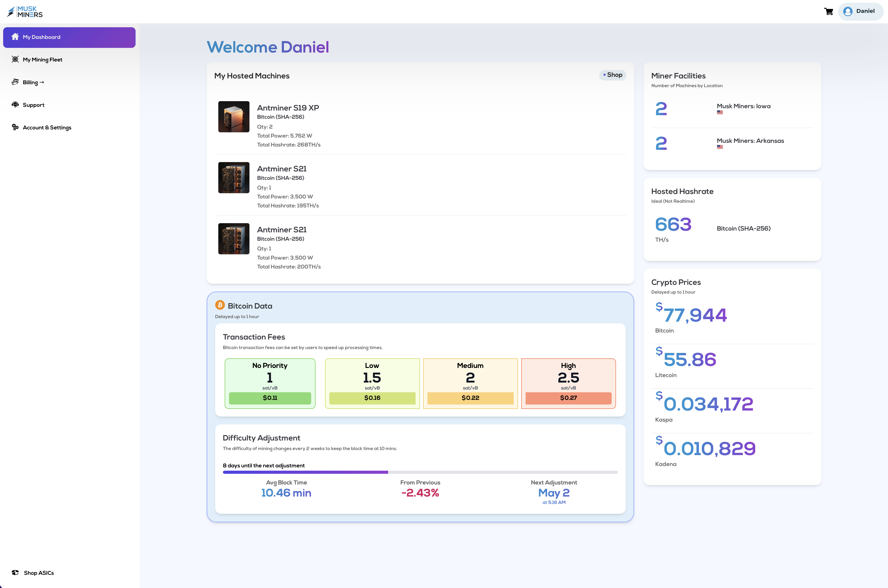Open the Billing link in sidebar
The width and height of the screenshot is (888, 588).
click(70, 82)
